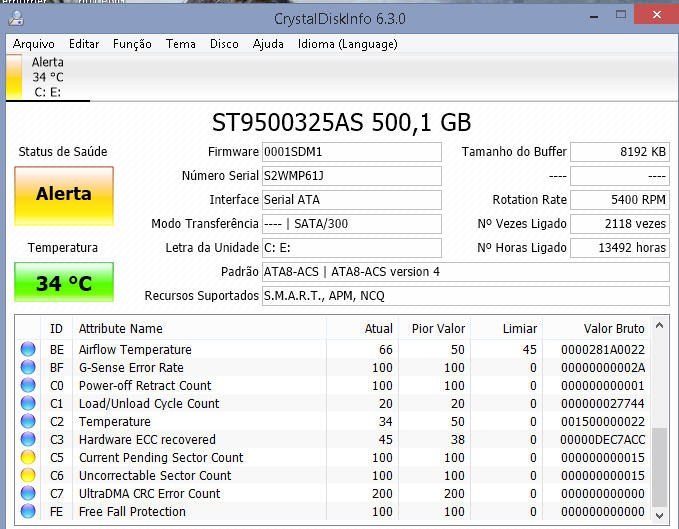679x529 pixels.
Task: Click the green 34 °C temperature button
Action: click(64, 282)
